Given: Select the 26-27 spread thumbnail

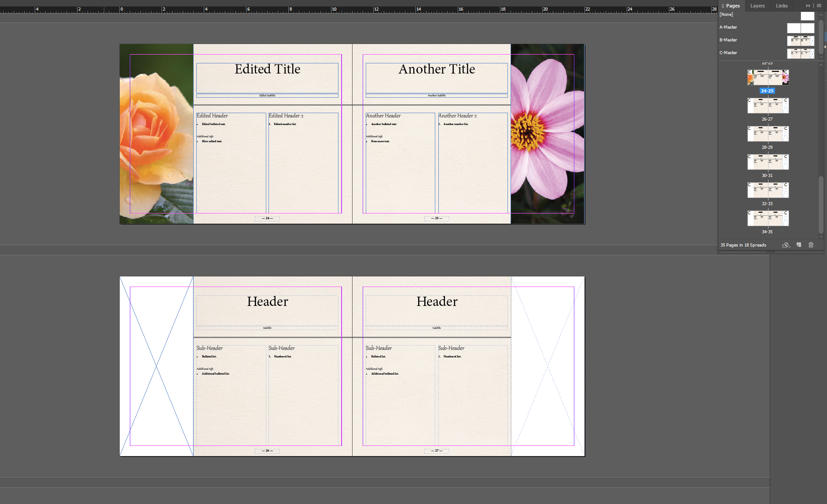Looking at the screenshot, I should point(768,106).
